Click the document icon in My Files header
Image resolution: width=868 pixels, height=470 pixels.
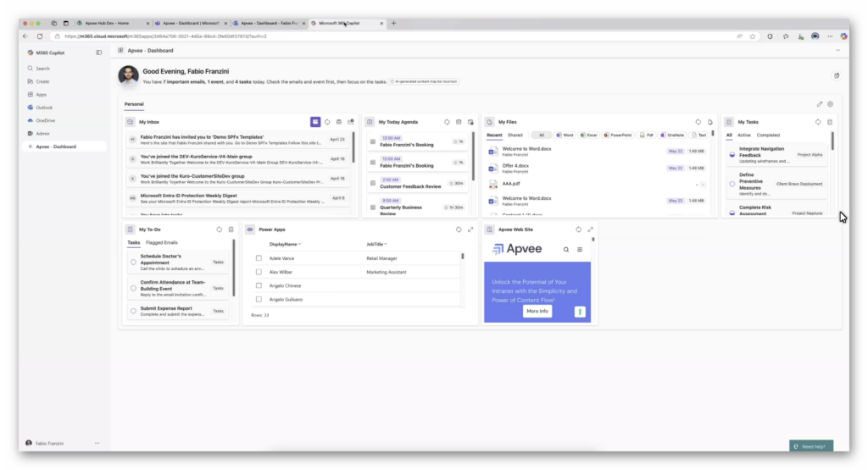coord(710,122)
